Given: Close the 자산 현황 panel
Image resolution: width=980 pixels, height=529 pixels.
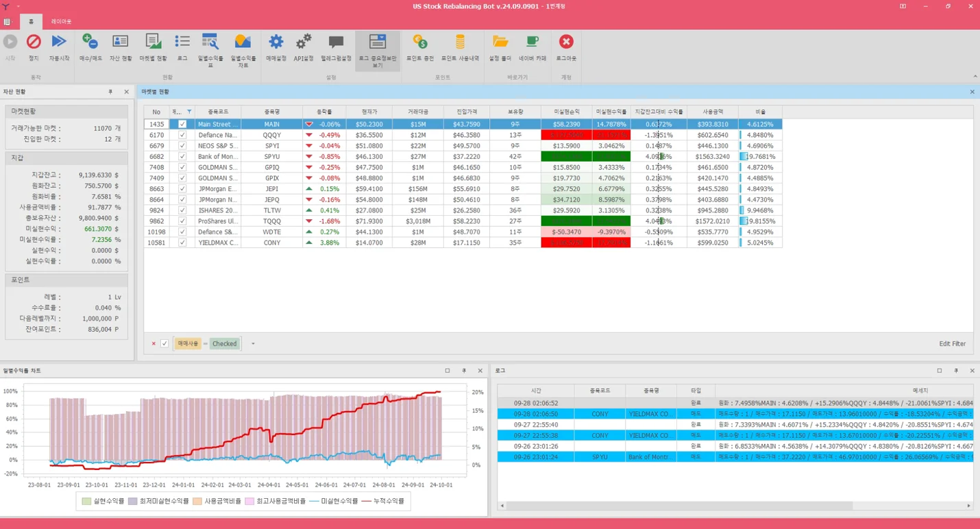Looking at the screenshot, I should (126, 91).
